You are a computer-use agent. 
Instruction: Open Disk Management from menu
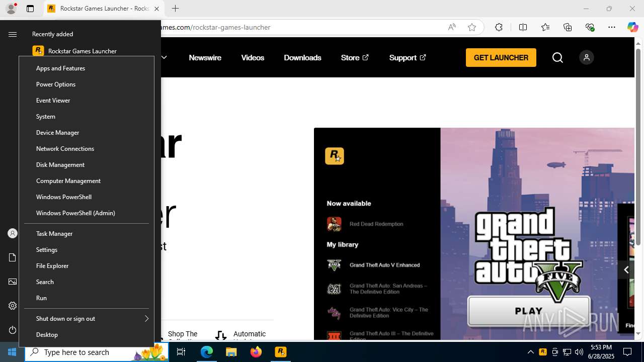(x=87, y=164)
